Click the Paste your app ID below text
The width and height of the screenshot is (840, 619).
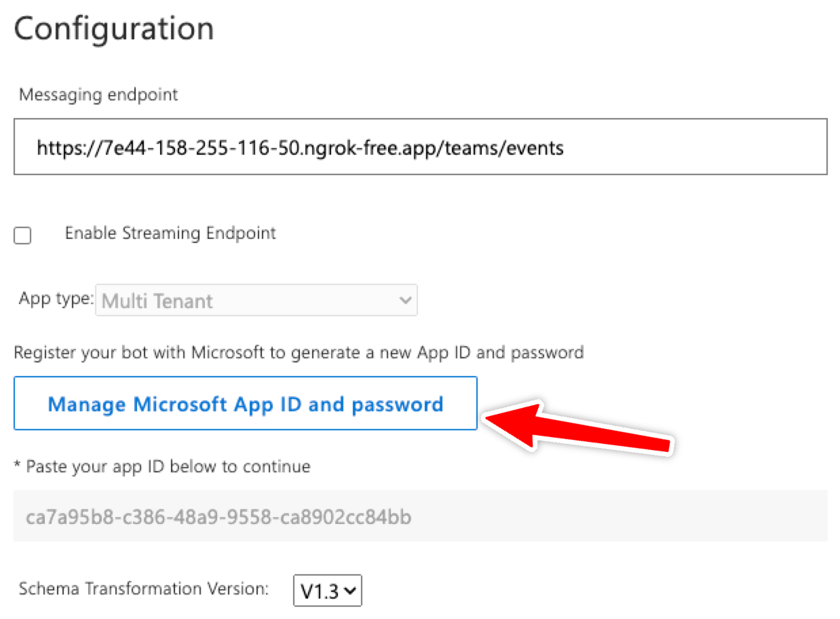[162, 467]
